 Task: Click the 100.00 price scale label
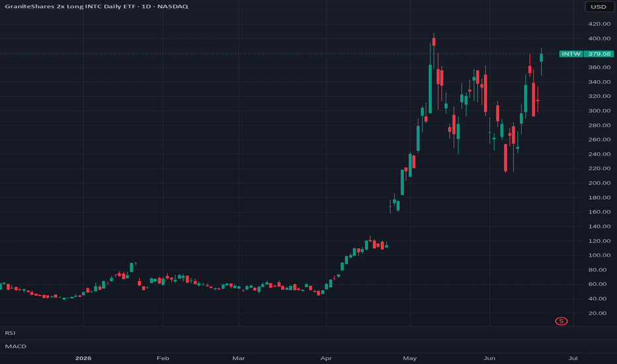point(599,255)
